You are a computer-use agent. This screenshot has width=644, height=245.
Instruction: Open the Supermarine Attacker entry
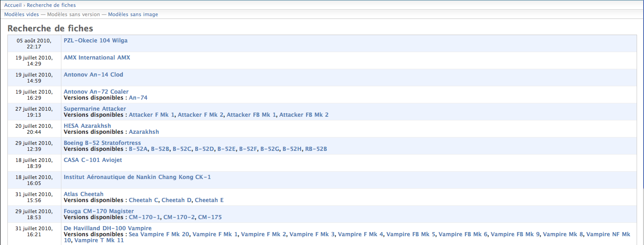[95, 109]
